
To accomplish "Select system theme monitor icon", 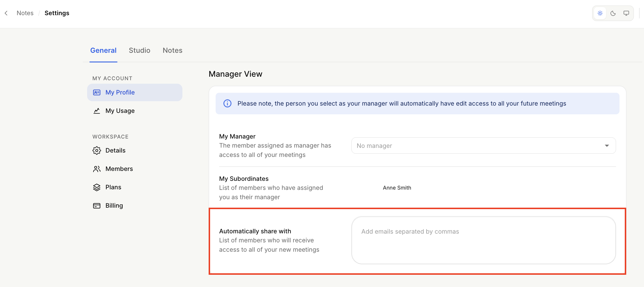I will (x=626, y=13).
